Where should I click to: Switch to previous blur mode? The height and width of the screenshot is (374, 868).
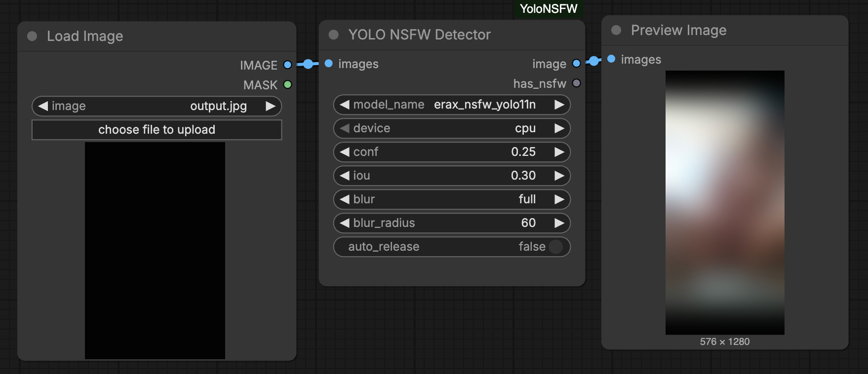(345, 199)
